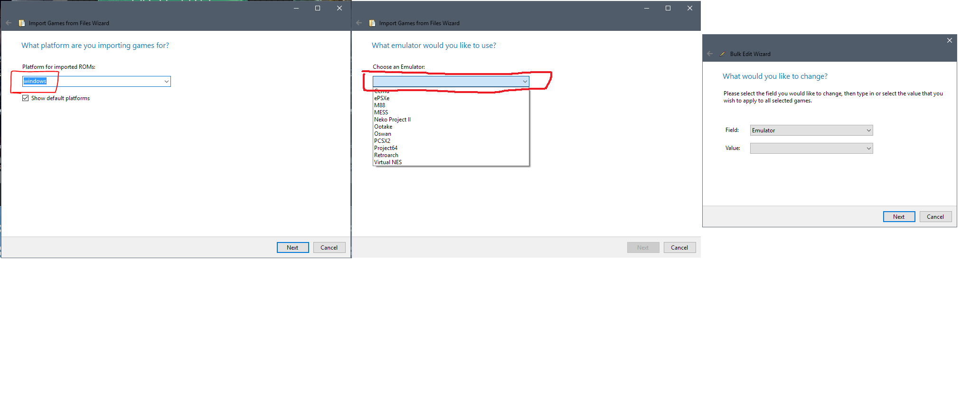980x410 pixels.
Task: Click the Choose an Emulator label
Action: pos(399,67)
